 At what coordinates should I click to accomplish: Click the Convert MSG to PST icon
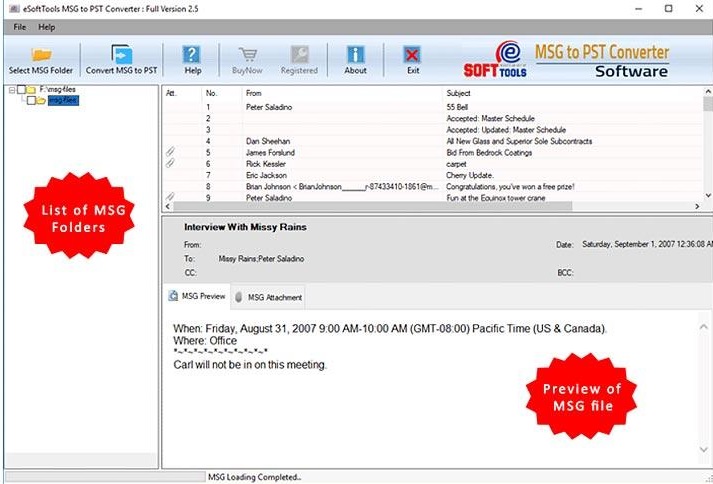[121, 54]
